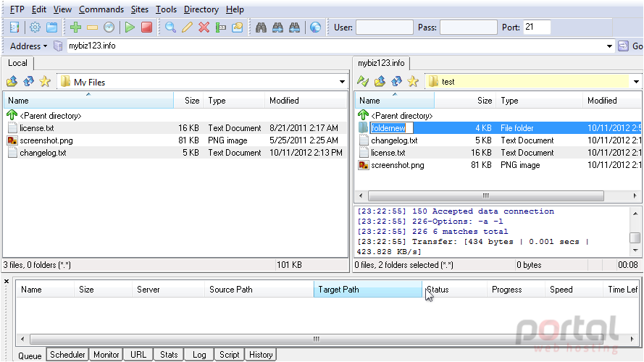Switch to the Scheduler tab

click(67, 355)
